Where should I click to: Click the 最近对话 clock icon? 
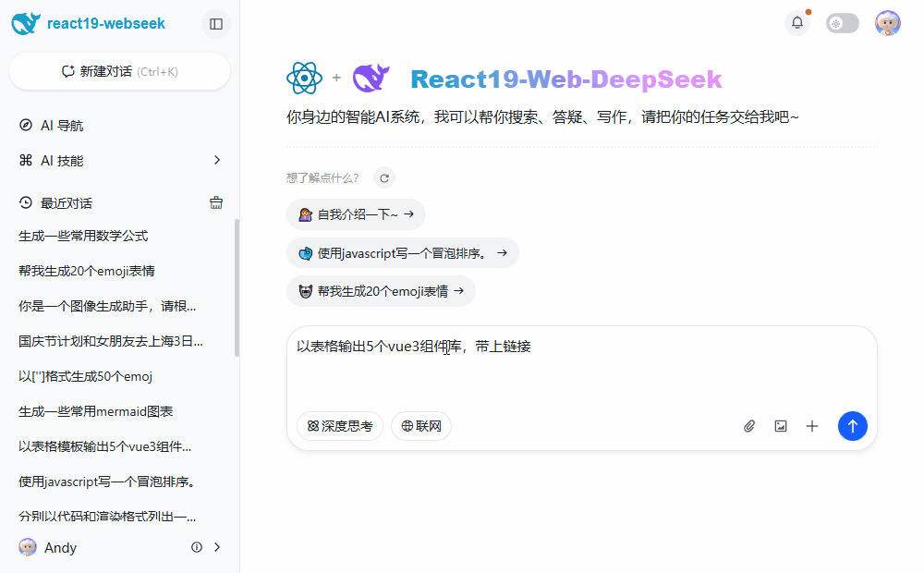26,202
